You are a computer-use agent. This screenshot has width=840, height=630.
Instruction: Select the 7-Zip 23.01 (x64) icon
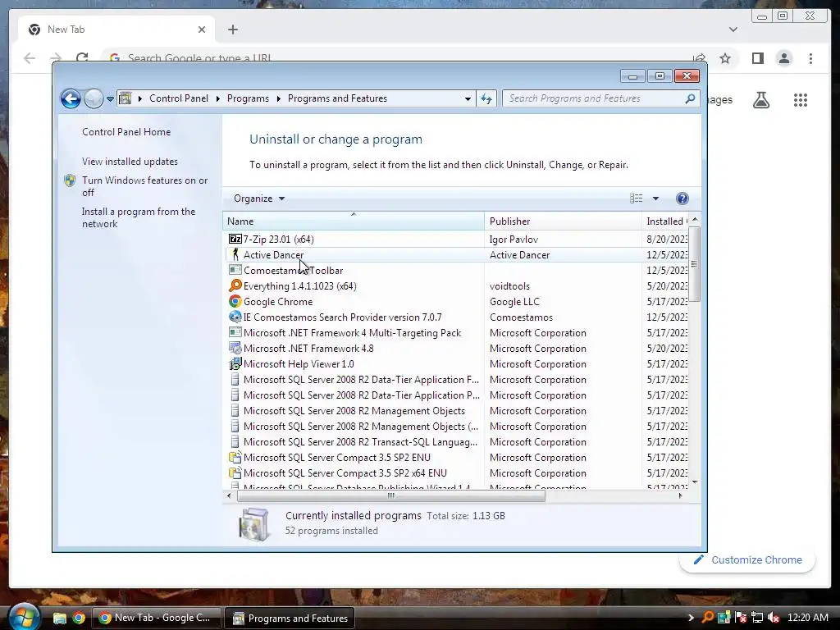[235, 239]
